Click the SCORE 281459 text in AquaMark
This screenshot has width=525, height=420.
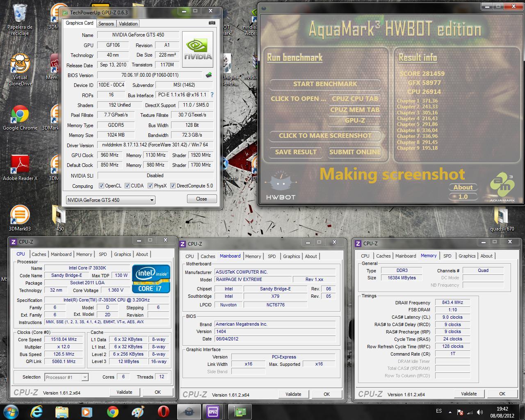point(422,74)
